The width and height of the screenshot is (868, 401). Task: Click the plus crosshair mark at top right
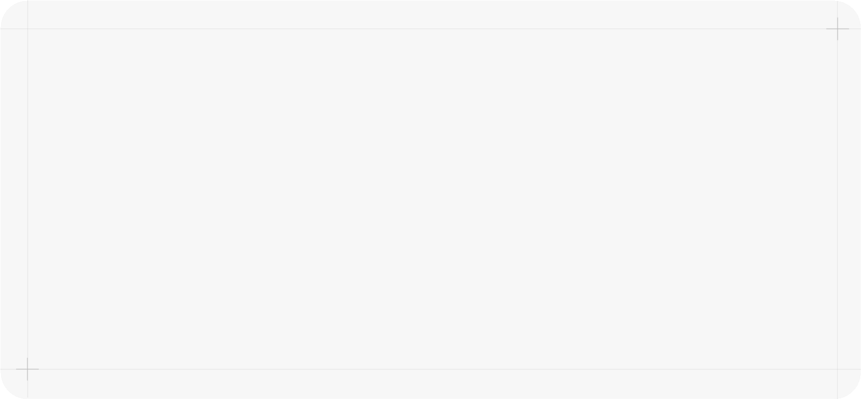point(838,29)
